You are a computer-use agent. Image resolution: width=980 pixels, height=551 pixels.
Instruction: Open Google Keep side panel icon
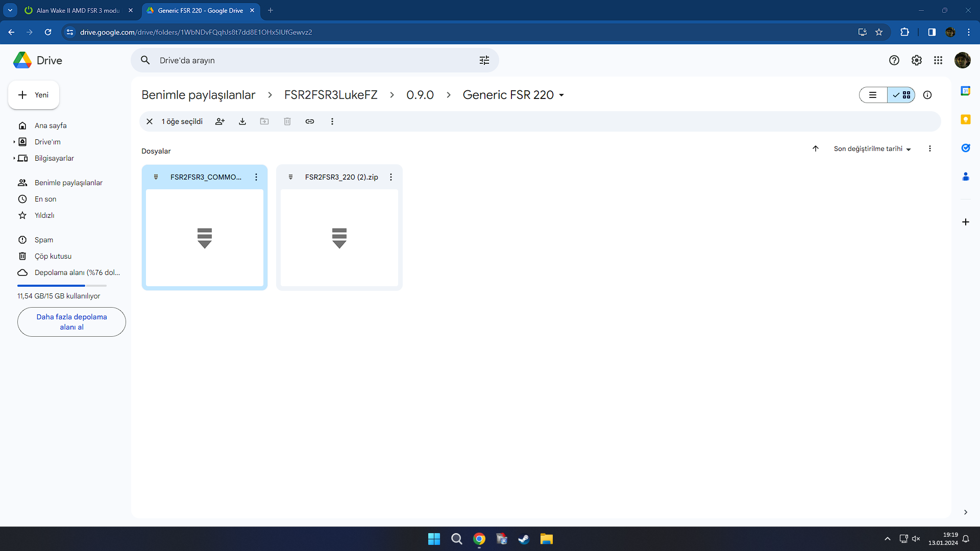[965, 119]
